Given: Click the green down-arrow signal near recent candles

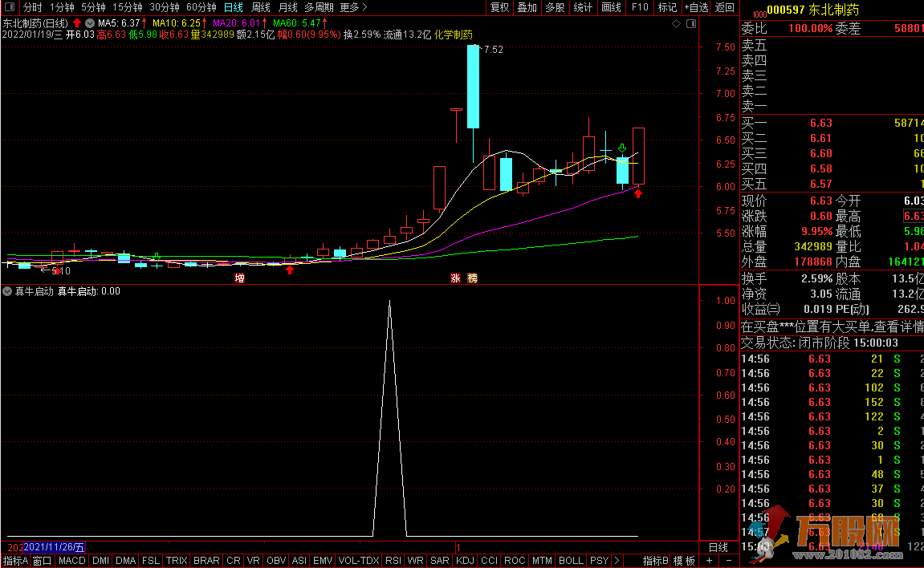Looking at the screenshot, I should pos(621,148).
